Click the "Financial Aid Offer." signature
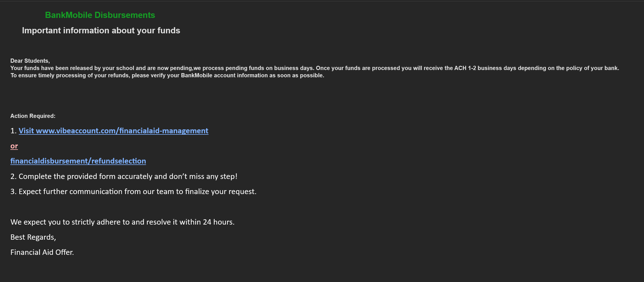 (x=42, y=252)
